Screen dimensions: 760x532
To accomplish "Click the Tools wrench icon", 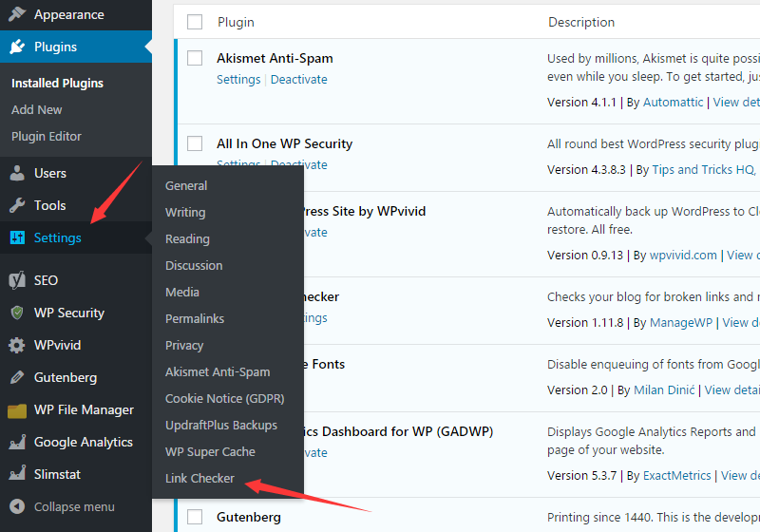I will pyautogui.click(x=17, y=205).
